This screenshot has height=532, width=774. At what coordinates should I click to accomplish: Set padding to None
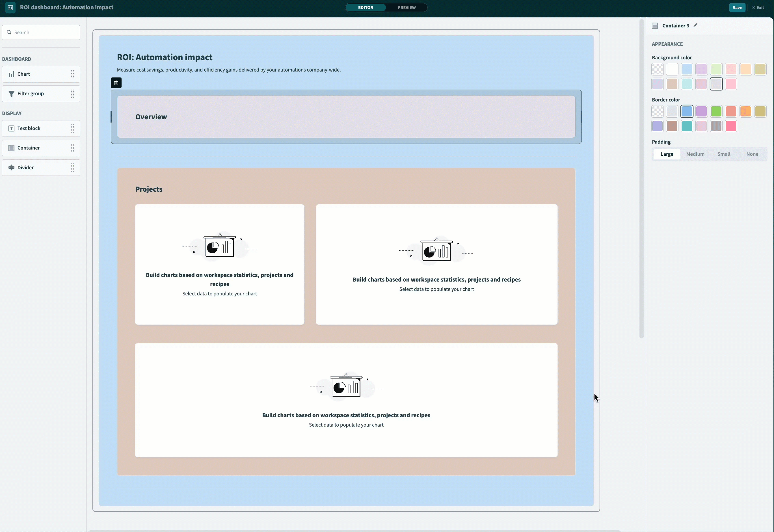pyautogui.click(x=752, y=154)
